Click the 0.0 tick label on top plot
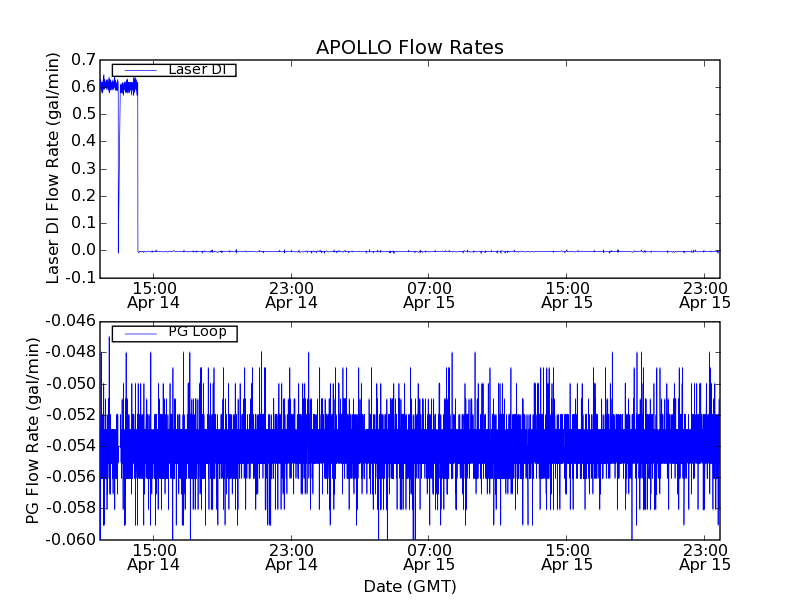This screenshot has height=600, width=800. [x=84, y=250]
